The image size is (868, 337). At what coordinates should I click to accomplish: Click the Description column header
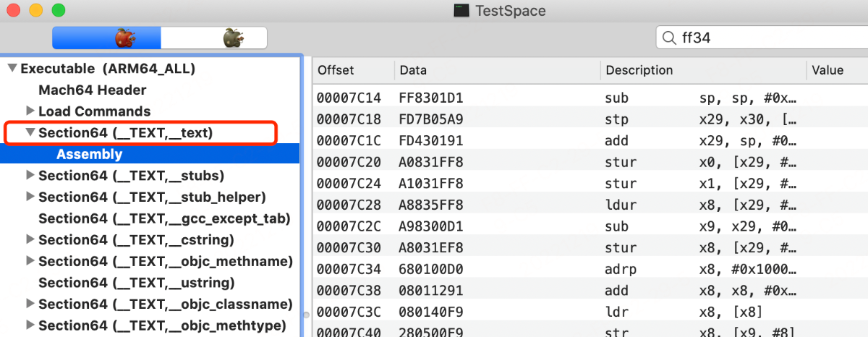pyautogui.click(x=639, y=70)
